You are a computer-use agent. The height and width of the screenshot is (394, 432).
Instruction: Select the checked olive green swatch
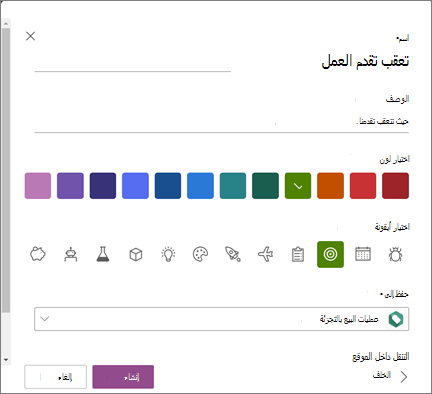[298, 186]
